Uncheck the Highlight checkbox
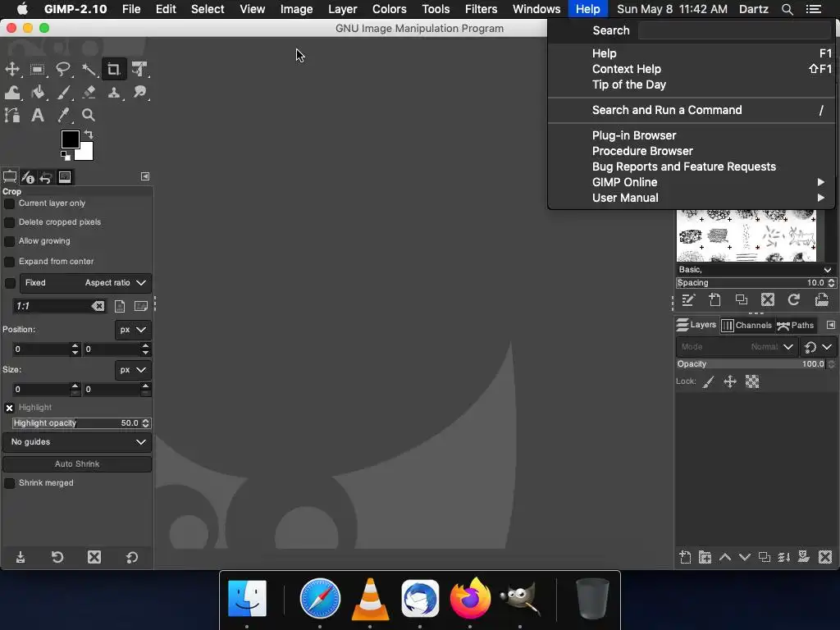The image size is (840, 630). coord(10,408)
